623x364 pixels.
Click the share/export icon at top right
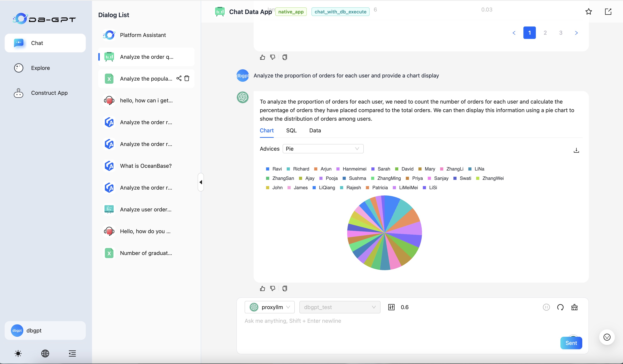click(608, 12)
